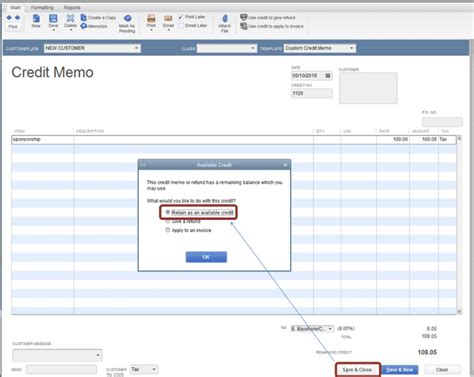
Task: Open the Template dropdown
Action: 351,48
